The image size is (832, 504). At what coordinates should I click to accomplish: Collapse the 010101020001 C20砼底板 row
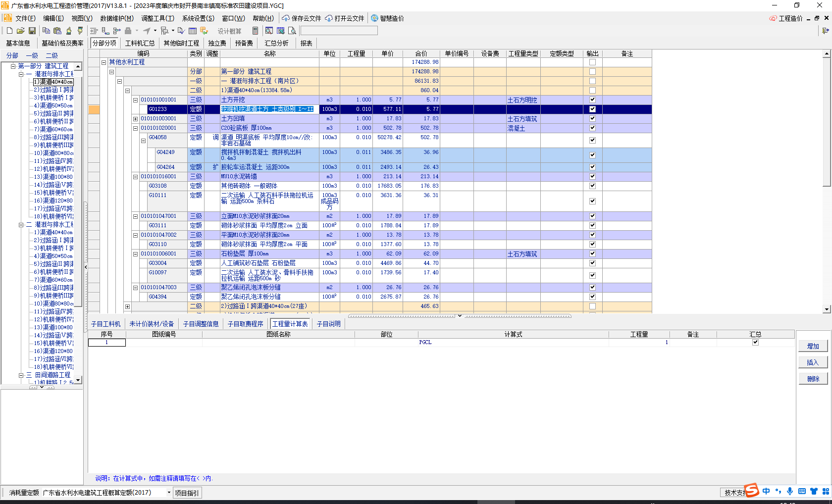[135, 128]
